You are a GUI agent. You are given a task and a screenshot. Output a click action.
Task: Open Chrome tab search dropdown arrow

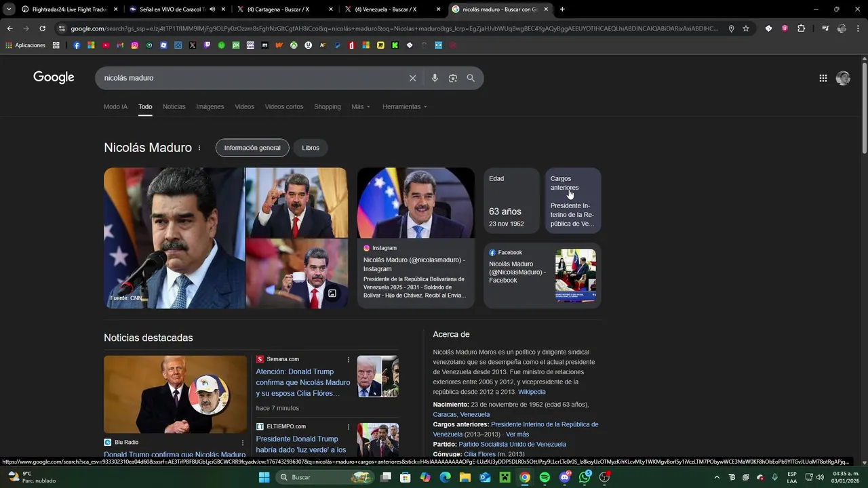[9, 9]
